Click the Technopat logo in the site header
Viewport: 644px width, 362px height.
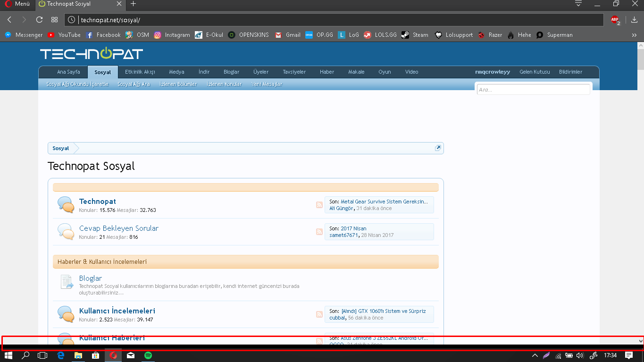click(x=91, y=54)
